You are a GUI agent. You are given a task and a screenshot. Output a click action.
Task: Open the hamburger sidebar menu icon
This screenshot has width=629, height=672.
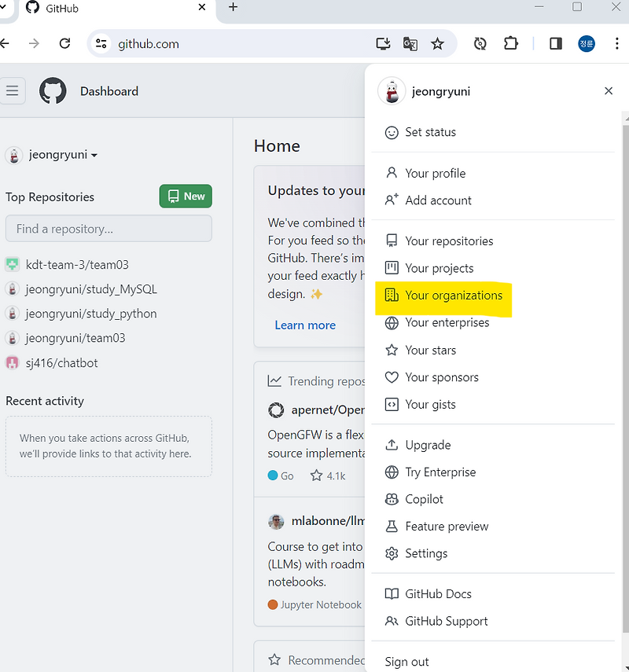13,90
